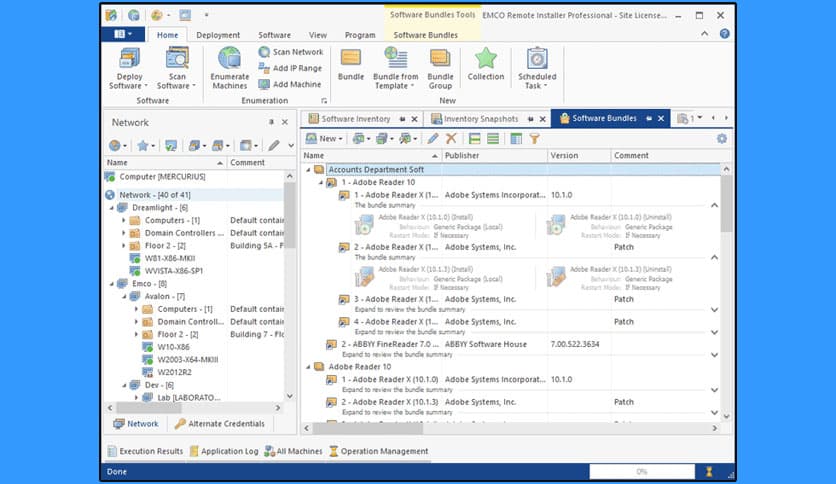Screen dimensions: 836x484
Task: Choose Add IP Range in ribbon
Action: click(291, 68)
